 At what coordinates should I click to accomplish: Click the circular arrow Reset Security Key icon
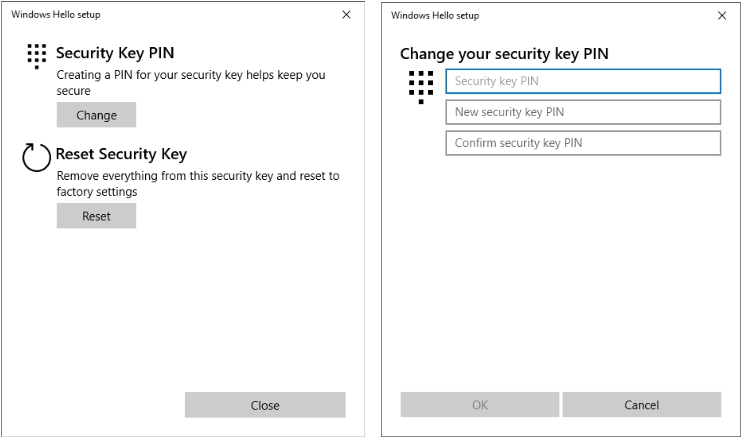click(x=36, y=158)
